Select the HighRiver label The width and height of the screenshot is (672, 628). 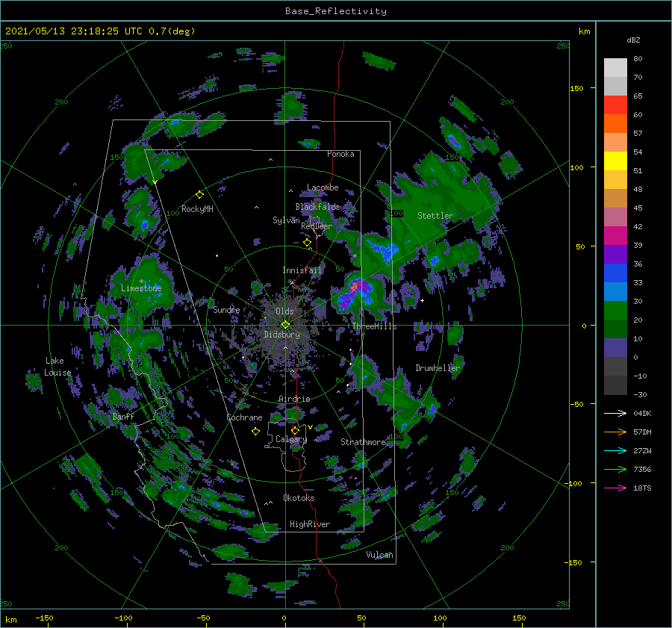[x=310, y=524]
